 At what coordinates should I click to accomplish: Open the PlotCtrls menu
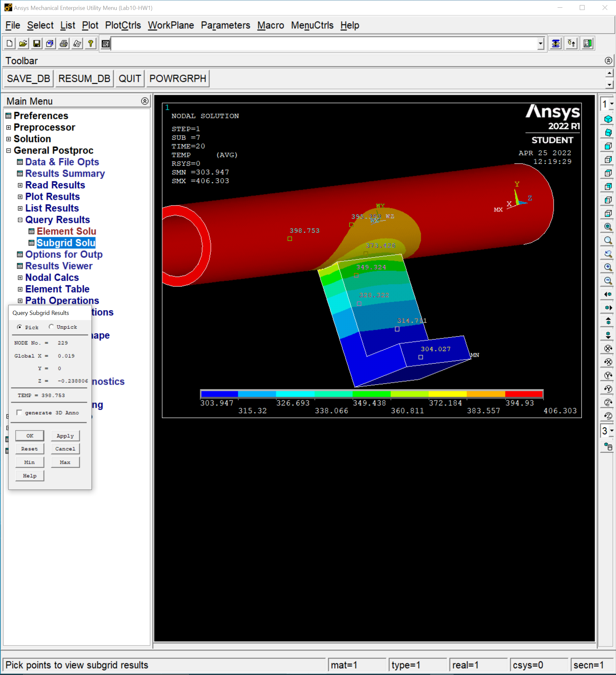coord(123,25)
